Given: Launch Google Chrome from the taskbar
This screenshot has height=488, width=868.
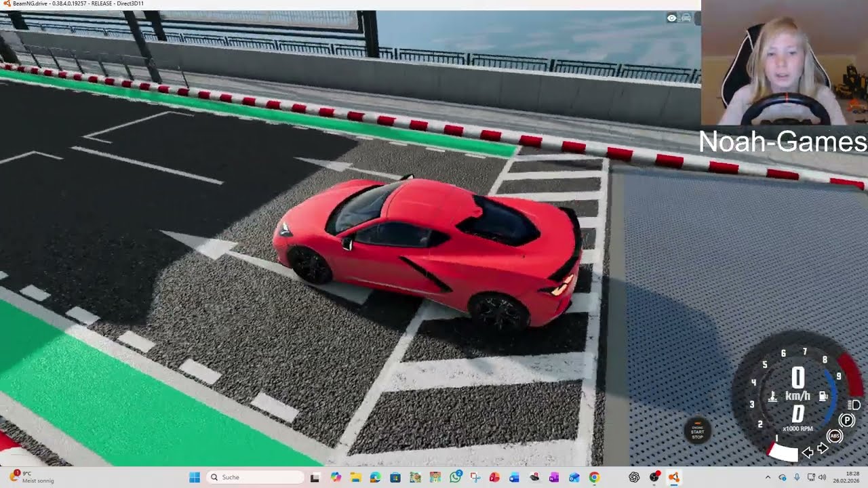Looking at the screenshot, I should coord(594,477).
